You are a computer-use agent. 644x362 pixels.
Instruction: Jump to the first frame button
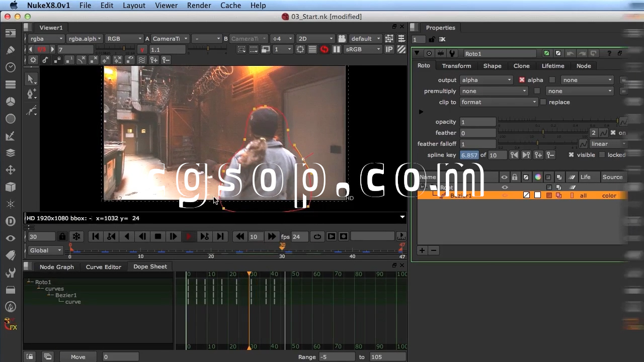coord(96,236)
